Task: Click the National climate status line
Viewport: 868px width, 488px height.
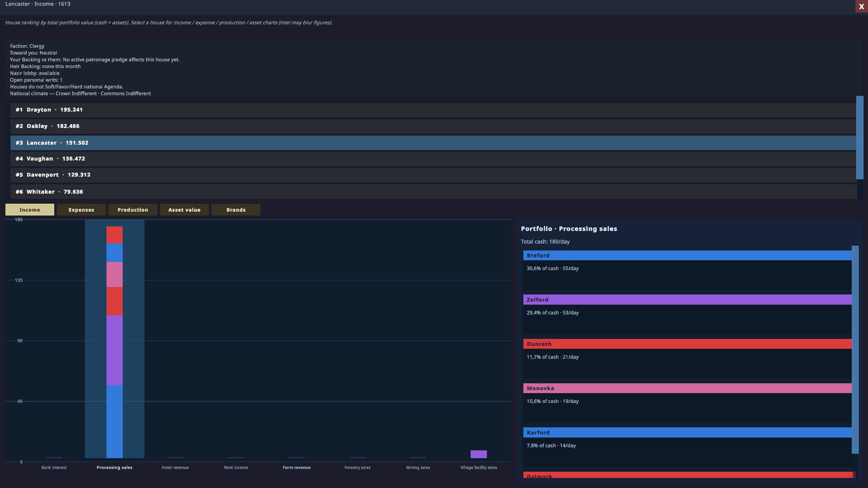Action: pos(80,94)
